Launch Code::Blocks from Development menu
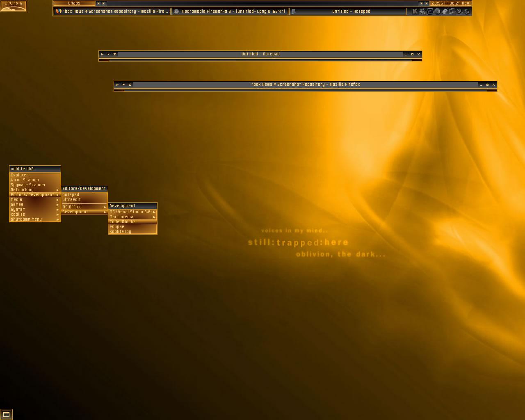 pos(123,222)
